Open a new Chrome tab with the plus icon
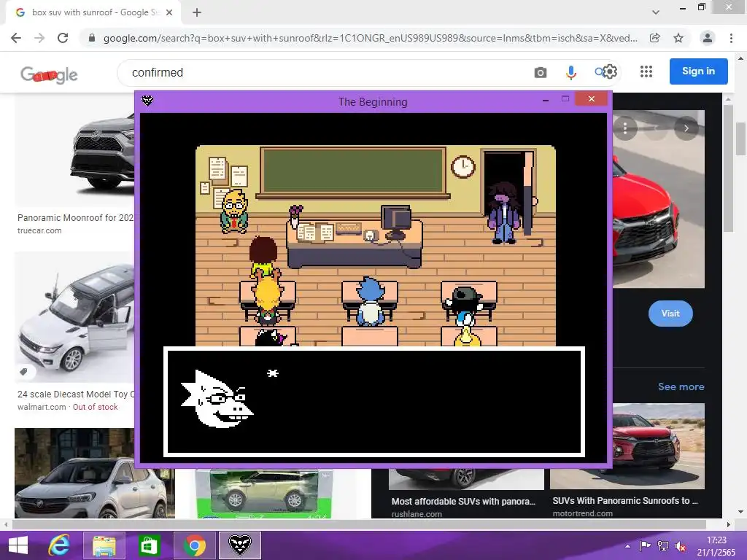The height and width of the screenshot is (560, 747). 197,13
